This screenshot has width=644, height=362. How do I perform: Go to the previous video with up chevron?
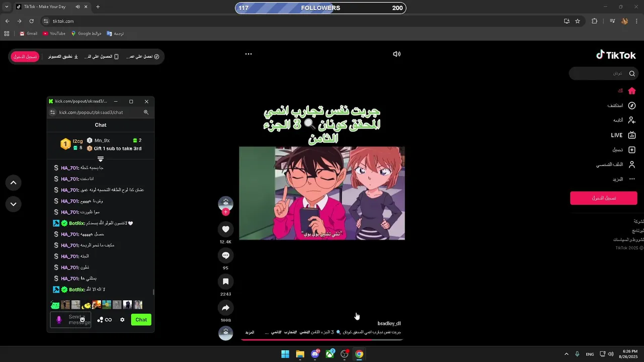(x=14, y=183)
